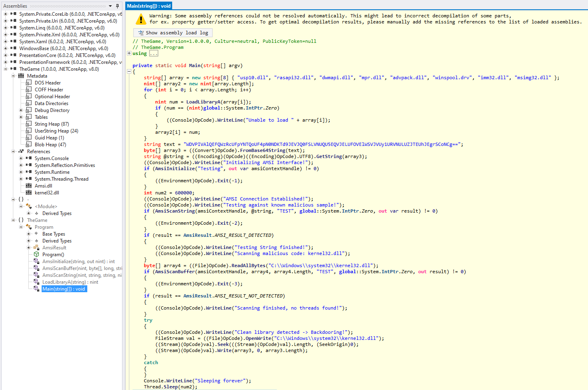Click the UserString Heap (24) icon
Viewport: 588px width, 390px height.
[x=29, y=131]
